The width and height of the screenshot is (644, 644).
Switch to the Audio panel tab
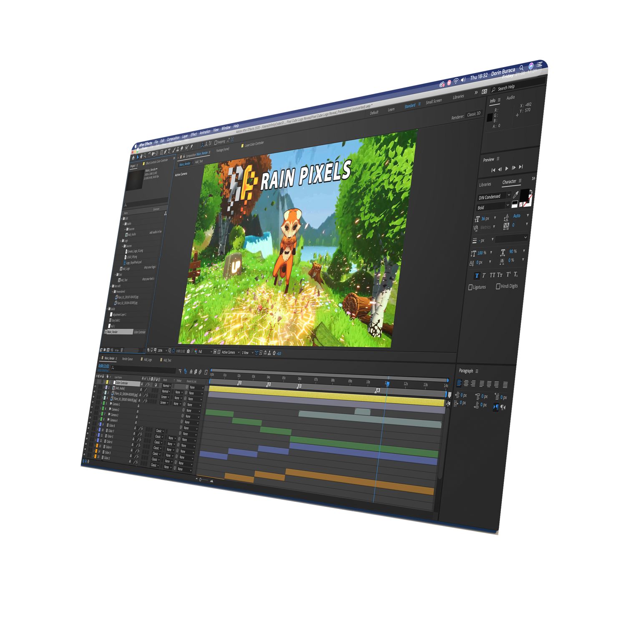pyautogui.click(x=511, y=98)
